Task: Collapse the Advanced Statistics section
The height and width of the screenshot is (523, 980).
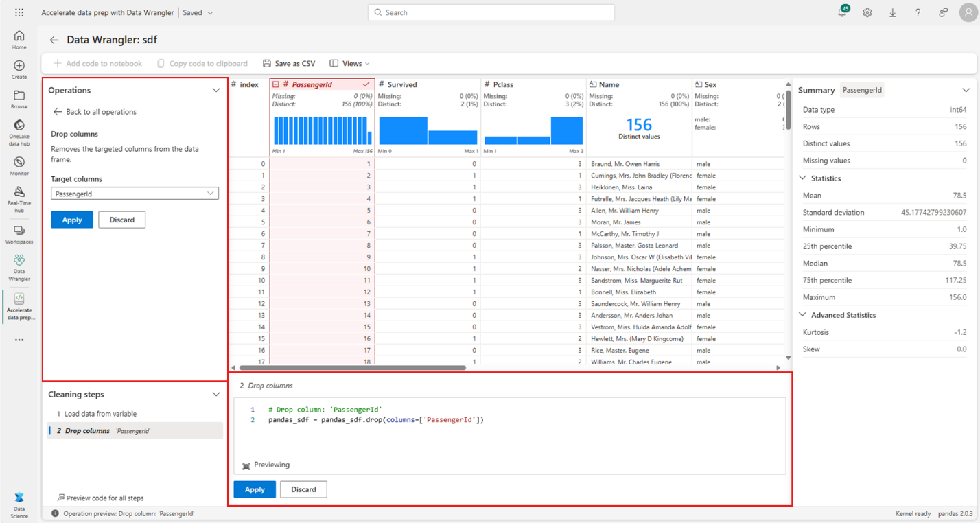Action: (x=804, y=315)
